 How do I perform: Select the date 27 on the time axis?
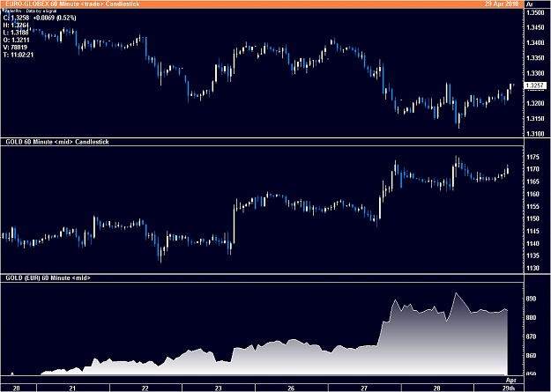(x=364, y=388)
